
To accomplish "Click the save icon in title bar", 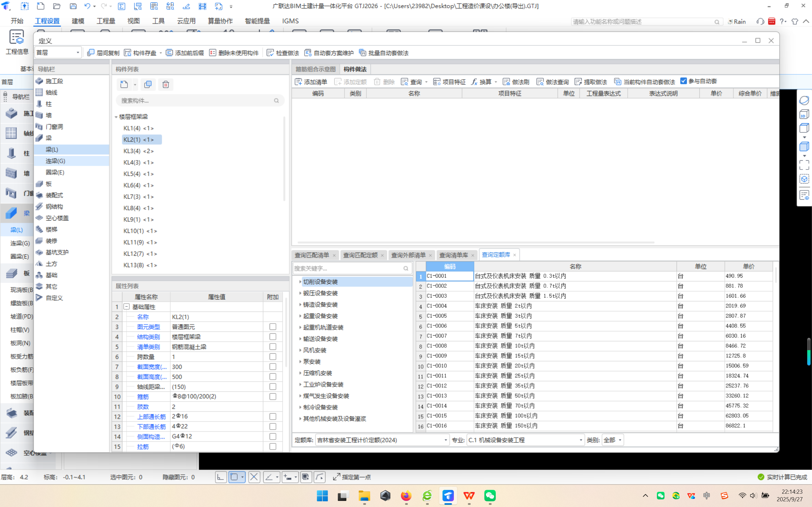I will coord(73,6).
